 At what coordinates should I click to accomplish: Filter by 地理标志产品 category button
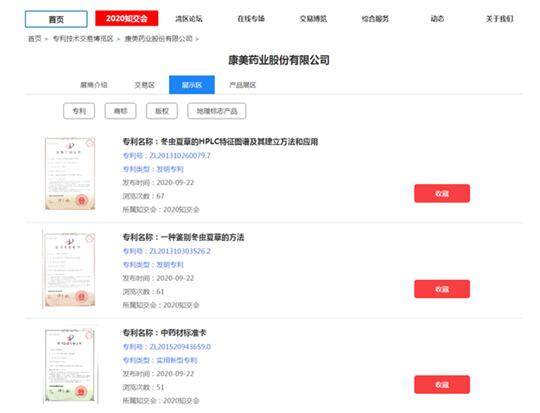pos(217,111)
